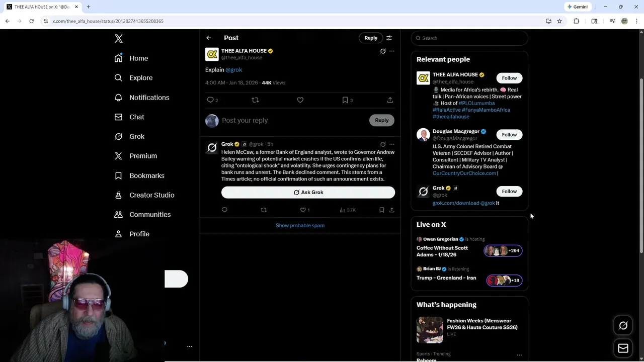
Task: Click the back arrow next to Post
Action: click(209, 38)
